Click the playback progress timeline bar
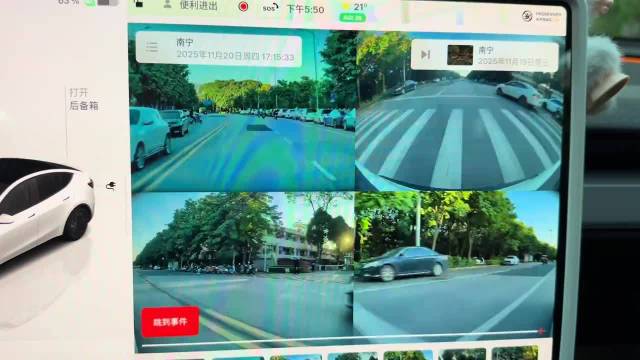 tap(343, 338)
